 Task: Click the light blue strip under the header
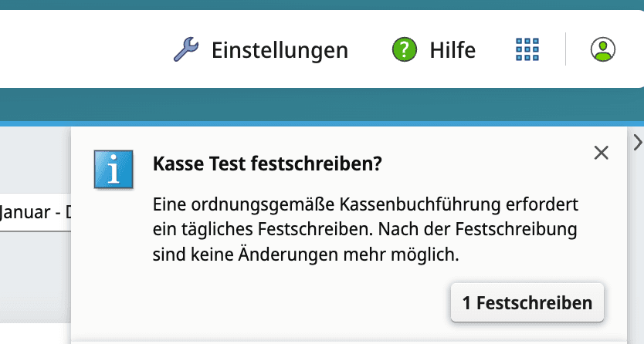click(309, 123)
